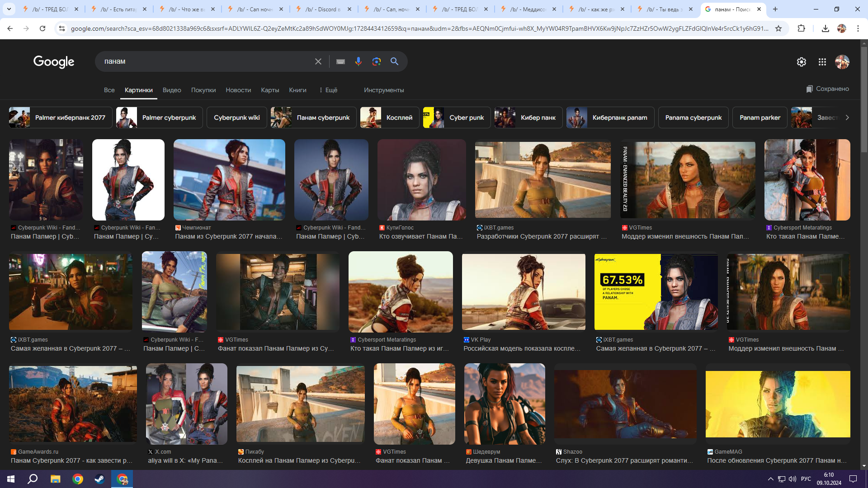
Task: Open Chrome extensions puzzle icon
Action: pos(801,28)
